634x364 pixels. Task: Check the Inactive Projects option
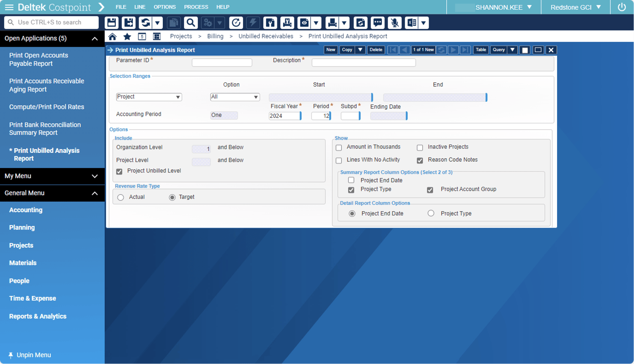pos(420,147)
